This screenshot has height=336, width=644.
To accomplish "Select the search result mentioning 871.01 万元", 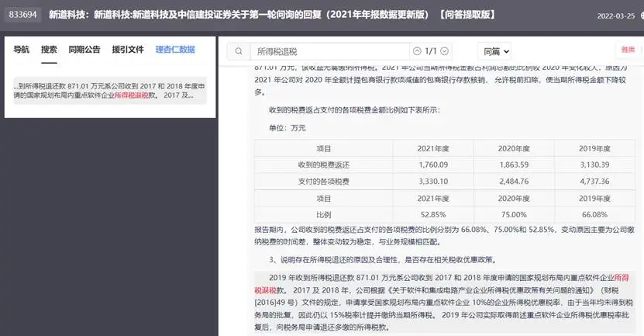I will click(x=109, y=91).
